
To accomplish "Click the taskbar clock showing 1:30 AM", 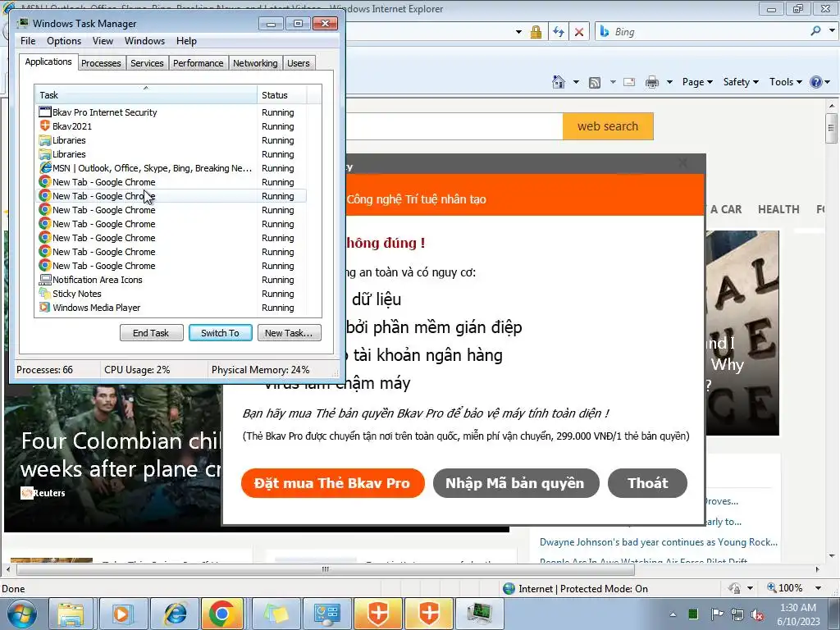I will coord(798,614).
